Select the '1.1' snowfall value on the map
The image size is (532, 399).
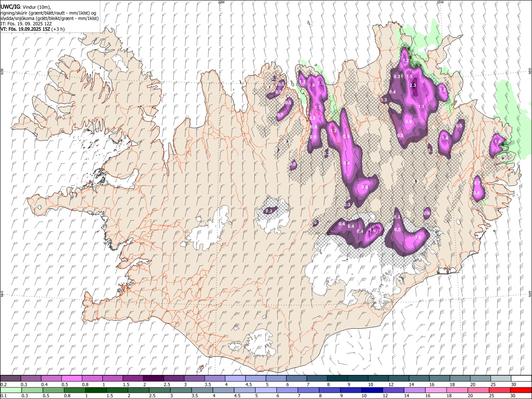[x=421, y=107]
